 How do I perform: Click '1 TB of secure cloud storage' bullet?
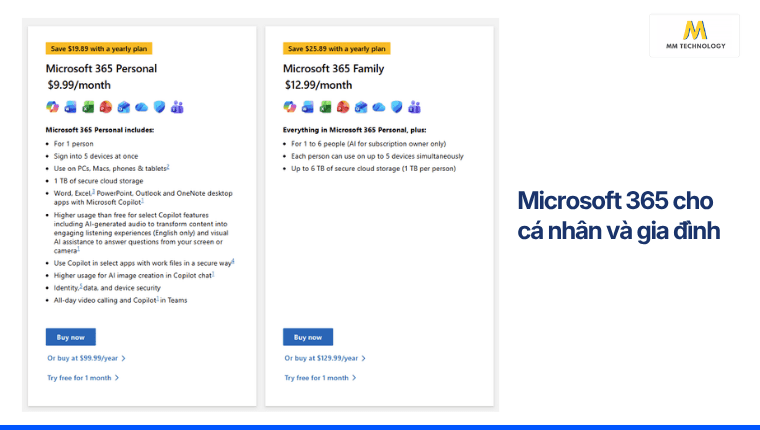click(x=98, y=181)
